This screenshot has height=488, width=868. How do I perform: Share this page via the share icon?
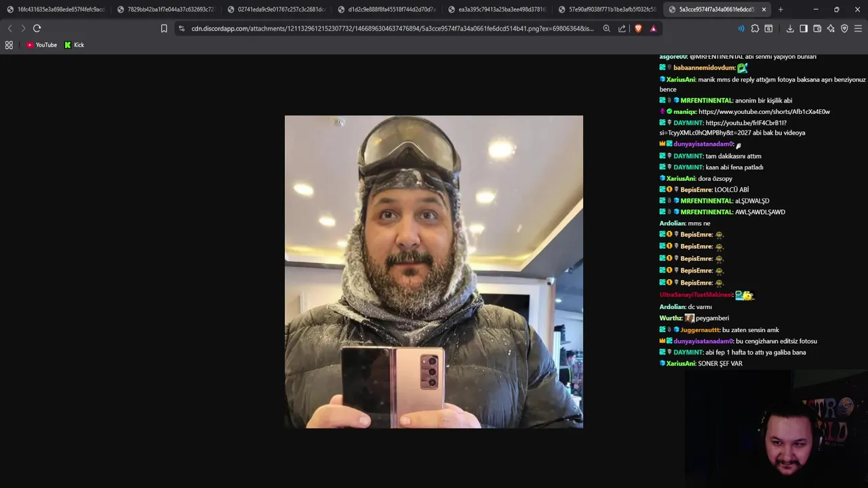[622, 28]
